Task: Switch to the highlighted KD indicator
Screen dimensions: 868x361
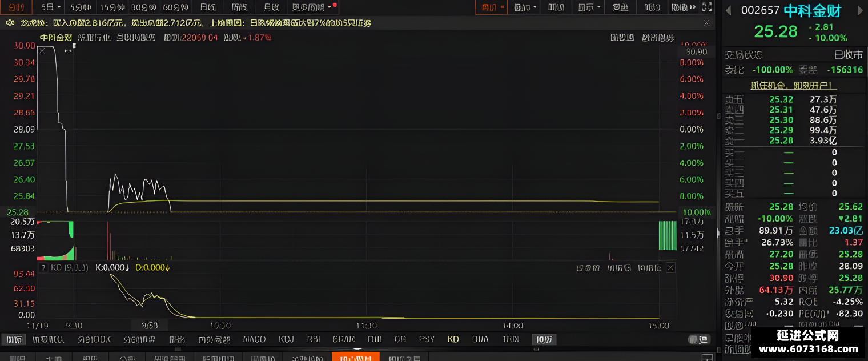Action: click(x=453, y=339)
